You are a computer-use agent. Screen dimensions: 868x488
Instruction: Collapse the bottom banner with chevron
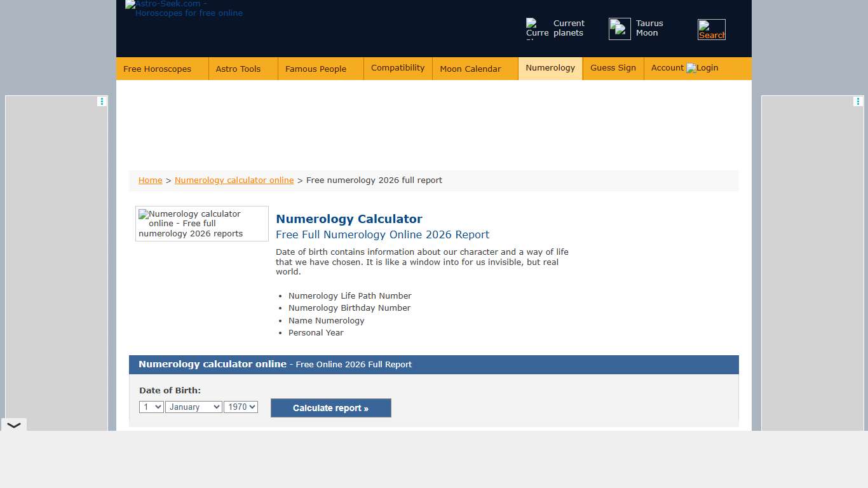point(14,425)
